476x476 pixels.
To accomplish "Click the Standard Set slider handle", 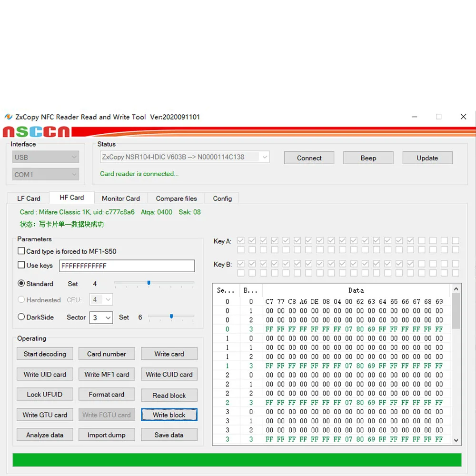I will (x=149, y=283).
